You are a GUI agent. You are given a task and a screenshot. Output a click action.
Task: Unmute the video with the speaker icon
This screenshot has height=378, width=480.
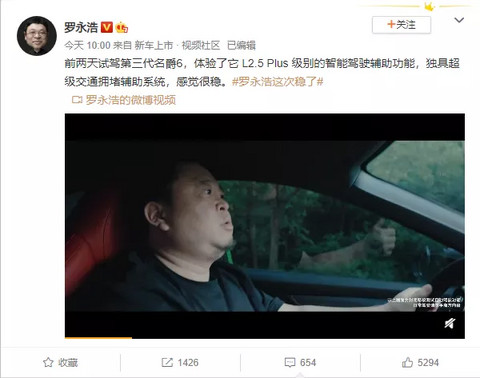coord(450,323)
